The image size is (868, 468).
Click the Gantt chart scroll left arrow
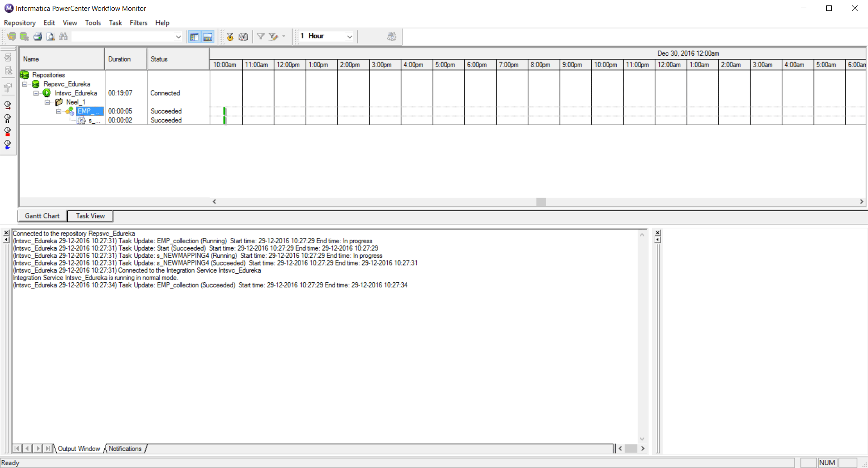pyautogui.click(x=215, y=202)
